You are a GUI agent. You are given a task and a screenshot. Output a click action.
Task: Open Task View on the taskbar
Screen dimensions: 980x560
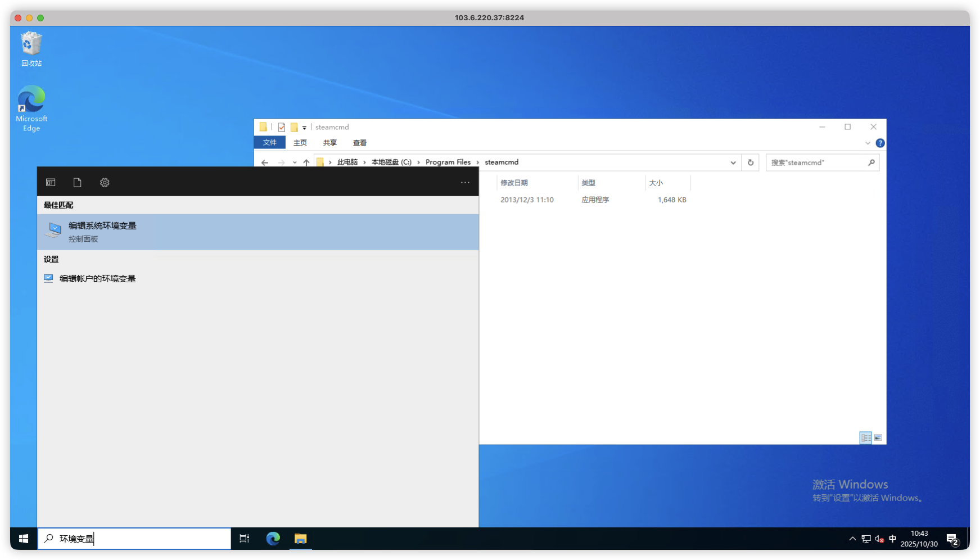pos(245,539)
